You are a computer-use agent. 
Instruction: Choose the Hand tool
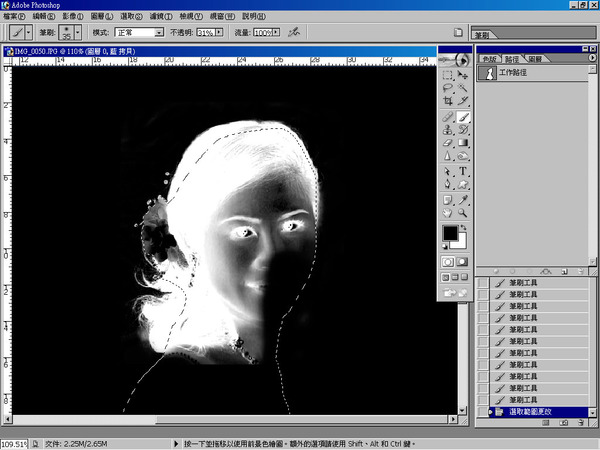(448, 213)
